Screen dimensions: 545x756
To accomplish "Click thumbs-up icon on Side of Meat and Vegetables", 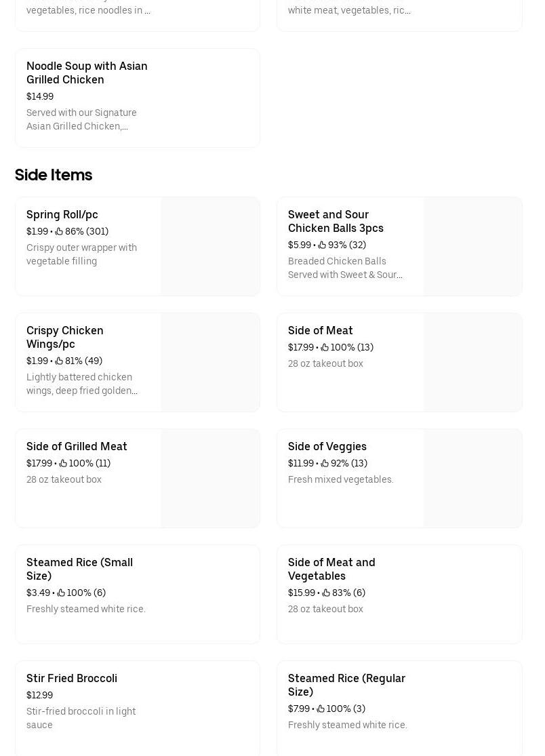I will [x=326, y=593].
